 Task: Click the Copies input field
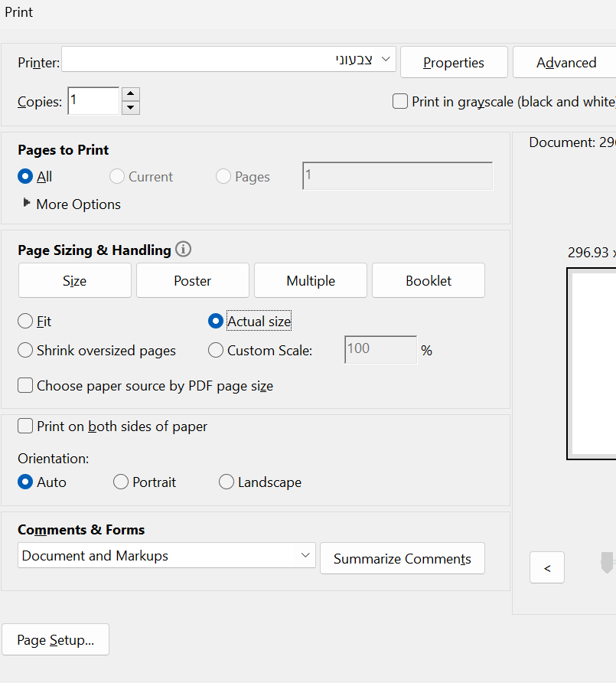point(93,101)
